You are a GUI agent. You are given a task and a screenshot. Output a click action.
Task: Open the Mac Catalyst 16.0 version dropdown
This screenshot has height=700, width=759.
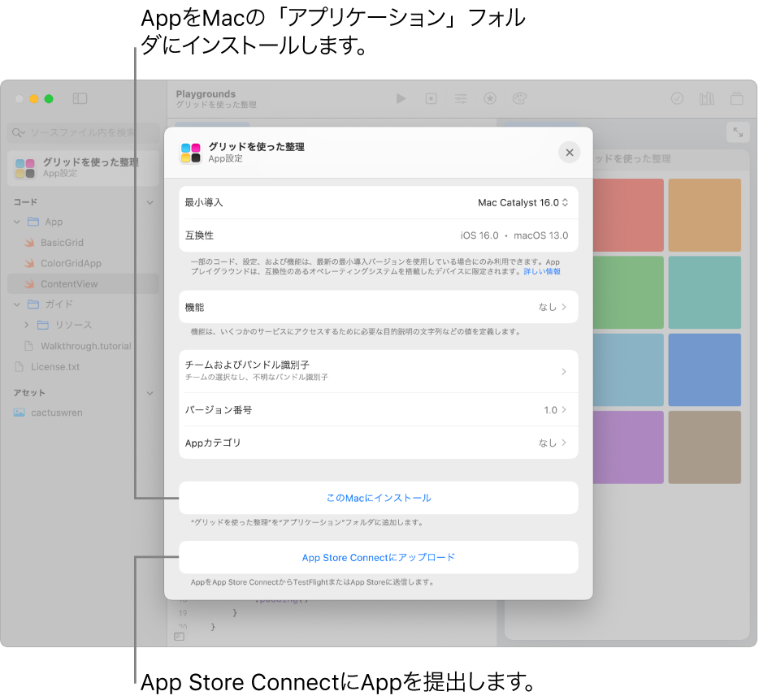523,203
